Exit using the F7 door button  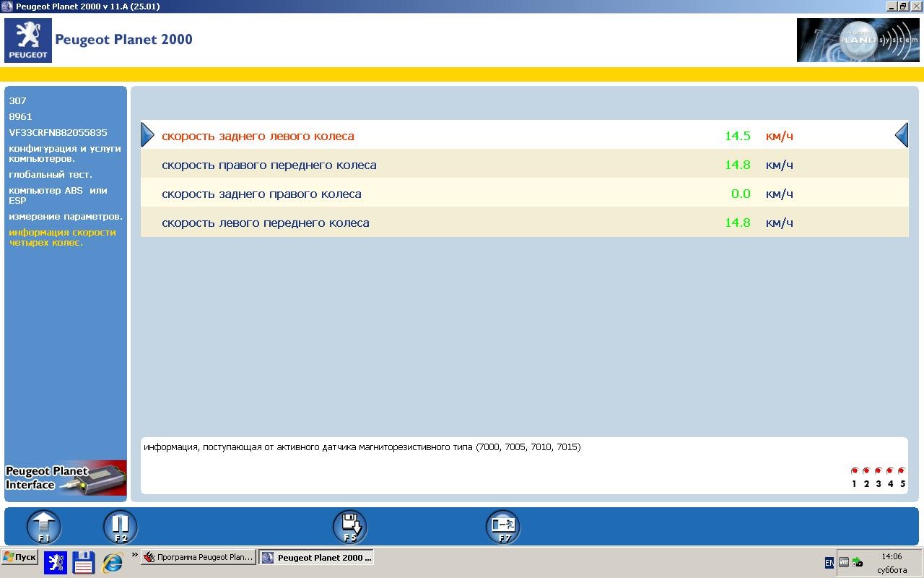[x=503, y=527]
